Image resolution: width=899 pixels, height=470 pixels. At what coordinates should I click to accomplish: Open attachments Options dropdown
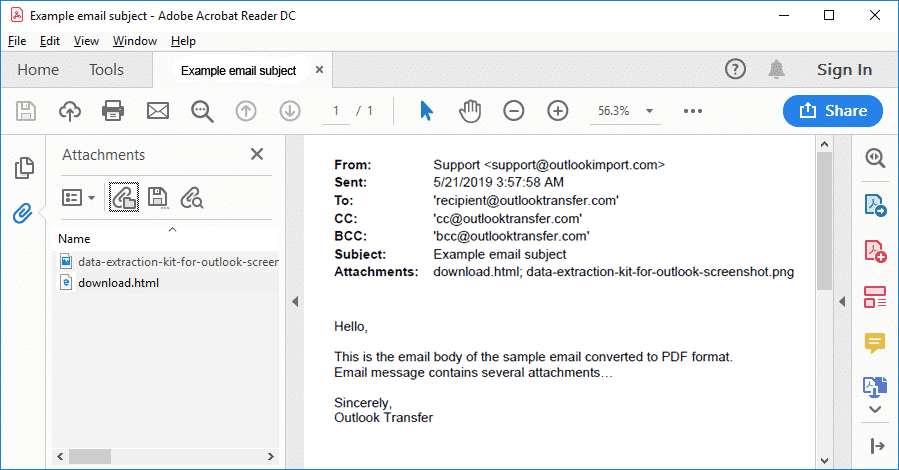point(78,198)
